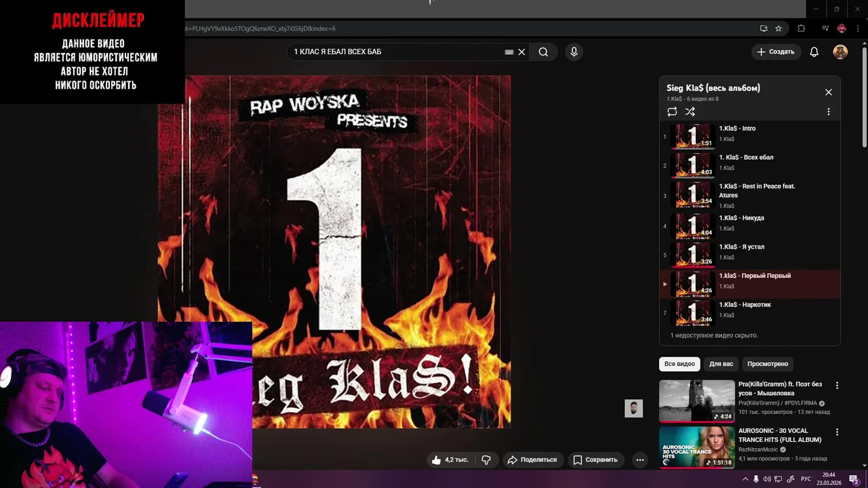The height and width of the screenshot is (488, 868).
Task: Toggle playlist loop
Action: pos(672,112)
